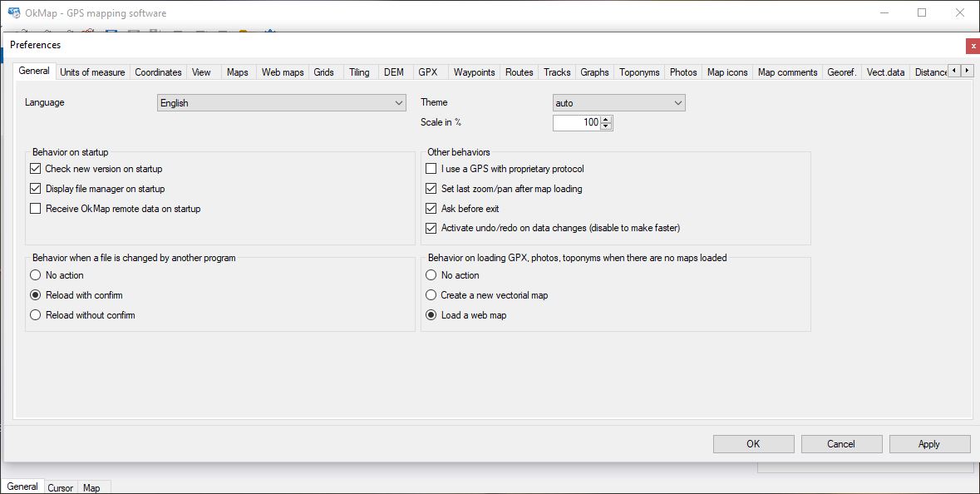Increase Scale in % with up arrow
Viewport: 980px width, 494px height.
606,119
